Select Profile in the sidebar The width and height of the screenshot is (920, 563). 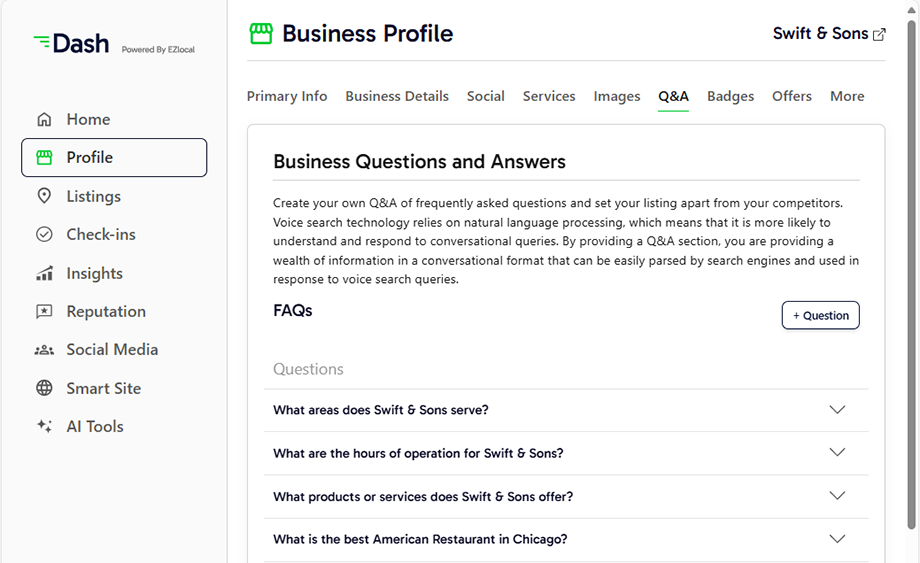point(114,158)
